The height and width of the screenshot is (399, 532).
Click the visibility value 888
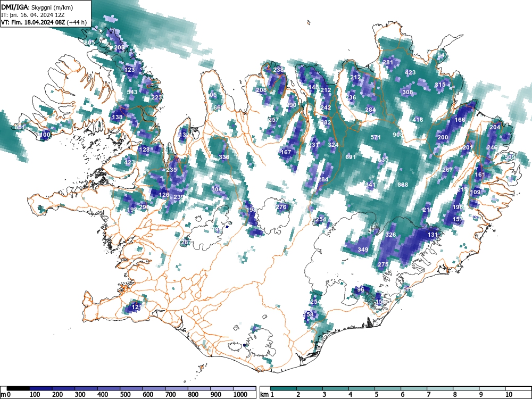click(403, 185)
